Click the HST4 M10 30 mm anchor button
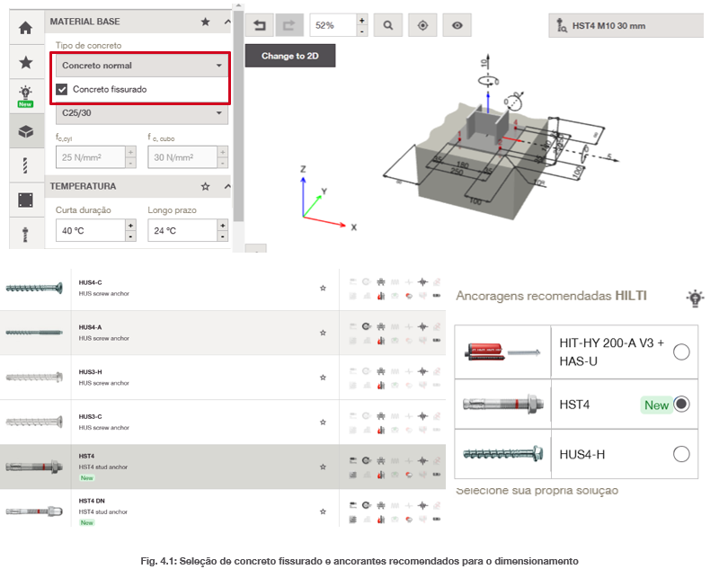728x578 pixels. point(626,25)
